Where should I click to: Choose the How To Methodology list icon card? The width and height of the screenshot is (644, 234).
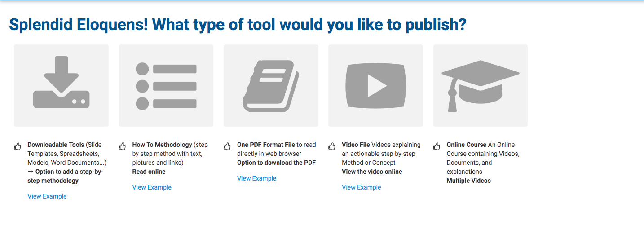click(x=166, y=85)
